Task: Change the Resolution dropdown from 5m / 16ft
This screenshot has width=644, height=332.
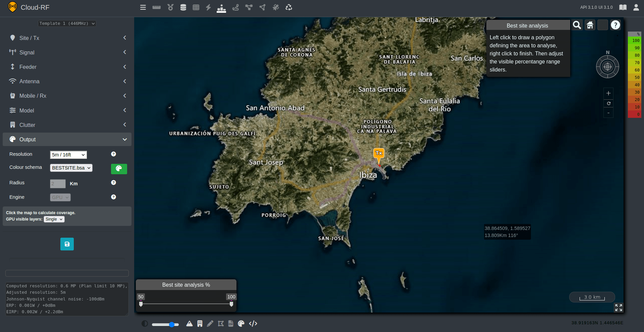Action: click(x=68, y=155)
